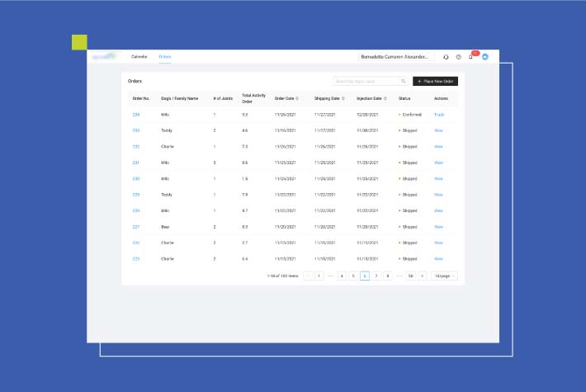Image resolution: width=586 pixels, height=392 pixels.
Task: Click the Order No. column header
Action: pyautogui.click(x=141, y=99)
